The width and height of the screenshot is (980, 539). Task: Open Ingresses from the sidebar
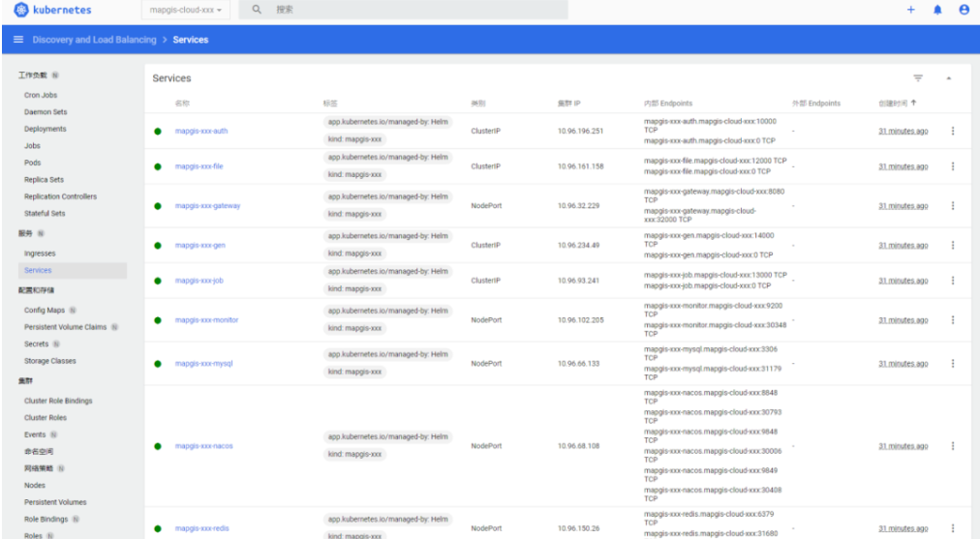click(40, 254)
